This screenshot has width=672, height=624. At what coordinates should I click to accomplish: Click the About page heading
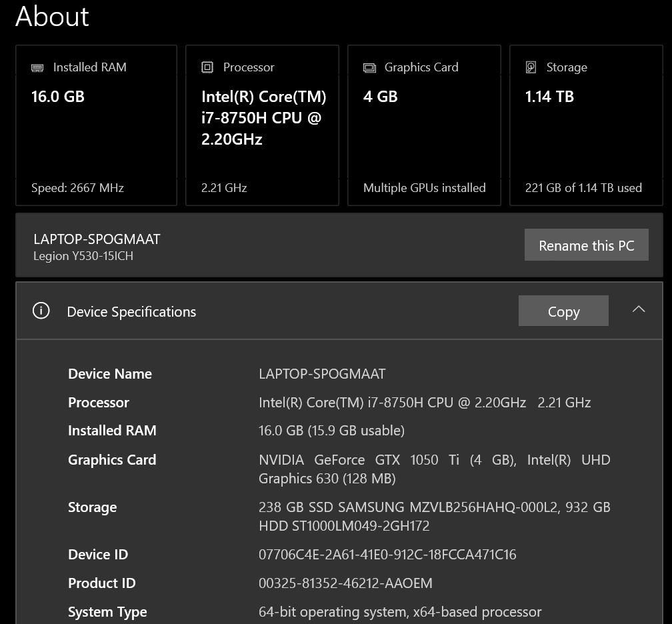pyautogui.click(x=52, y=16)
